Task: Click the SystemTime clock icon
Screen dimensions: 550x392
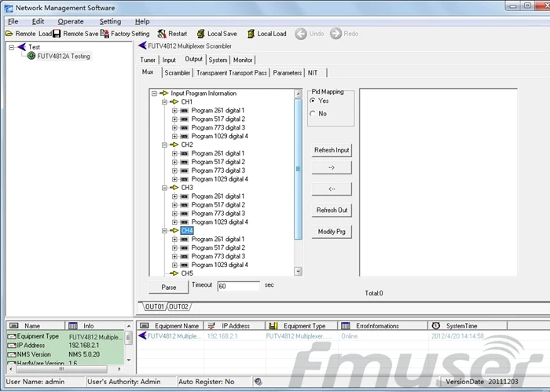Action: pos(435,326)
